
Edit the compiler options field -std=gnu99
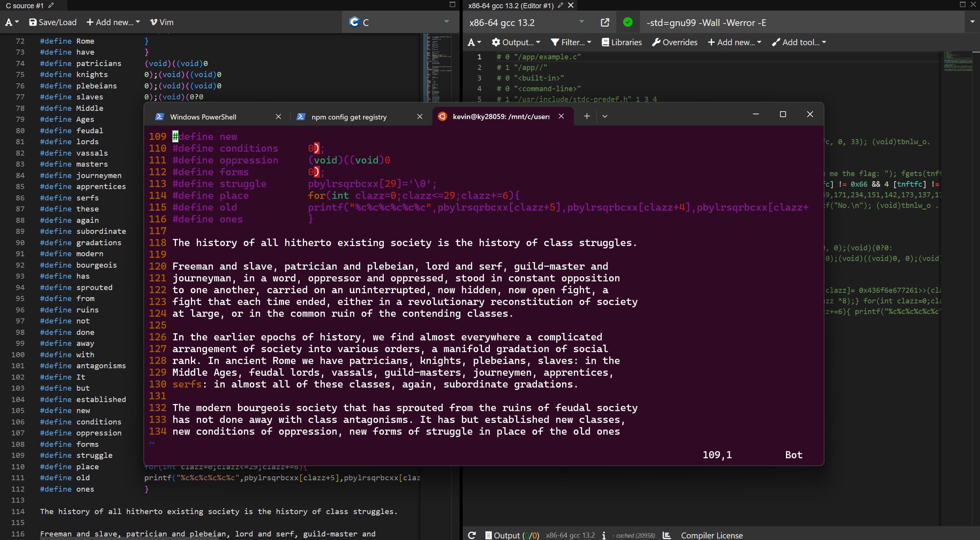(801, 22)
